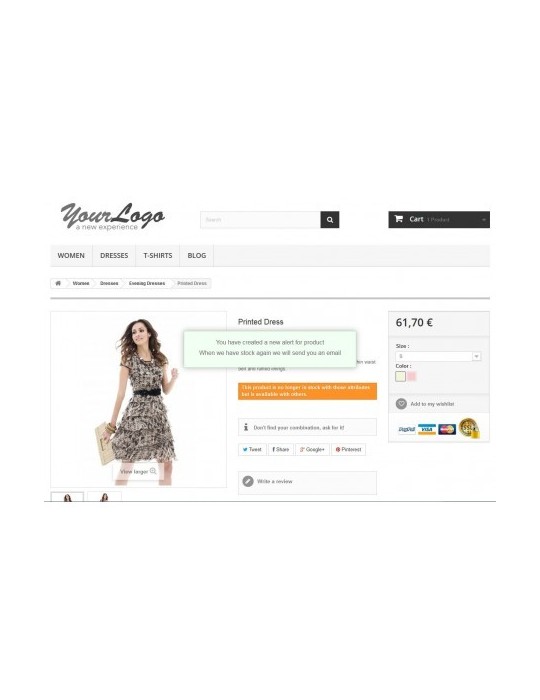
Task: Go to home via breadcrumb house icon
Action: pos(58,283)
